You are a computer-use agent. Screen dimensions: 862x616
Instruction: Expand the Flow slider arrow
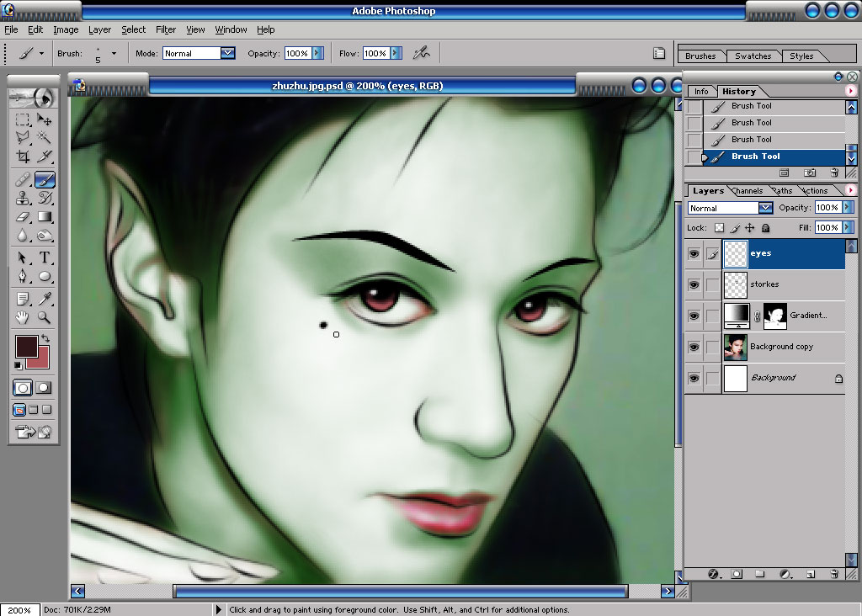[x=396, y=53]
